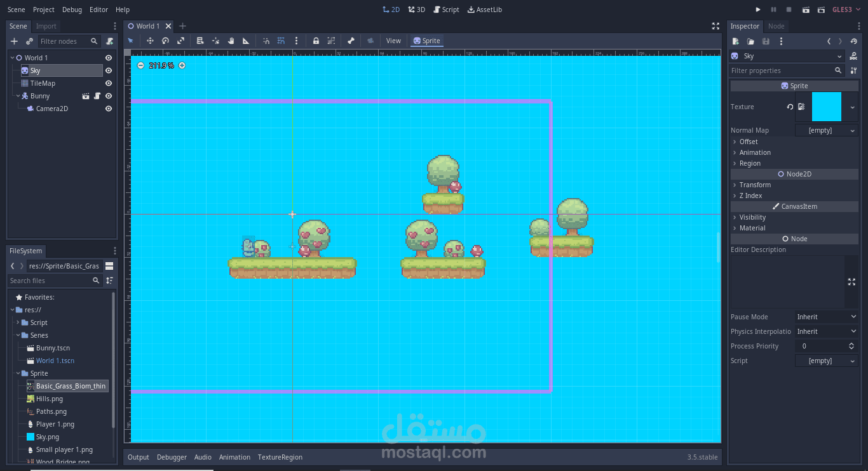Toggle Camera2D visibility

[x=109, y=109]
